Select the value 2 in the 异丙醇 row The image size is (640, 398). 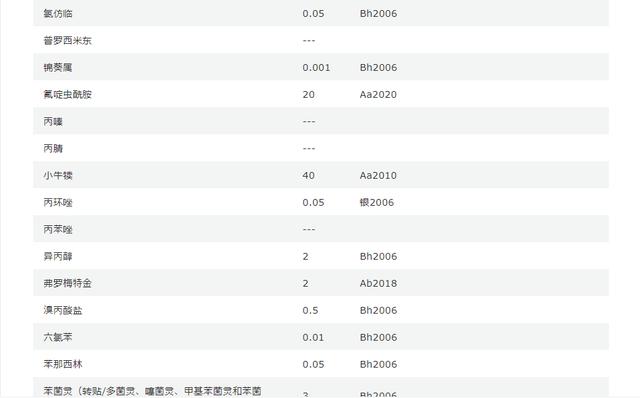click(305, 256)
